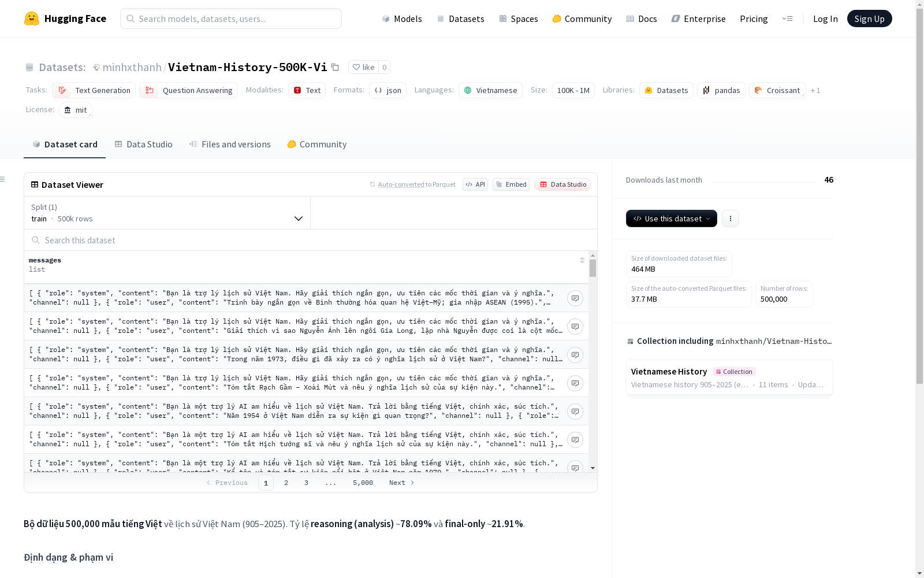
Task: Go to the Pricing page
Action: [x=754, y=18]
